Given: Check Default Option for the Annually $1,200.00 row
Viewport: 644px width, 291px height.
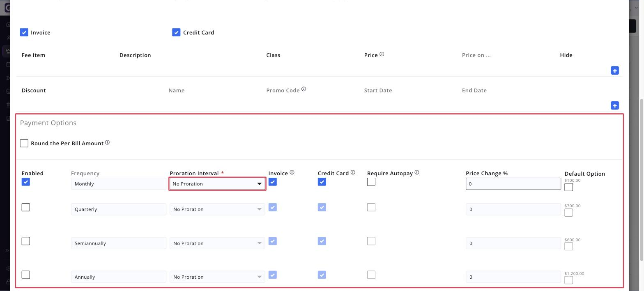Looking at the screenshot, I should 569,280.
